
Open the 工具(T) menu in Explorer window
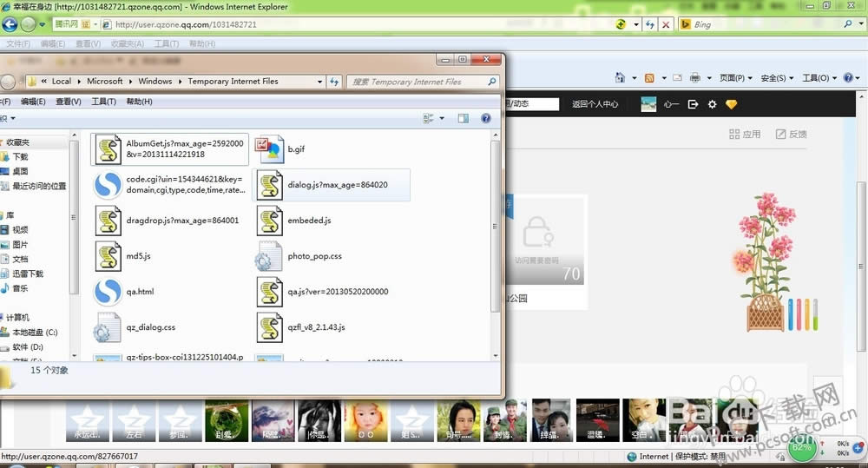click(x=103, y=102)
